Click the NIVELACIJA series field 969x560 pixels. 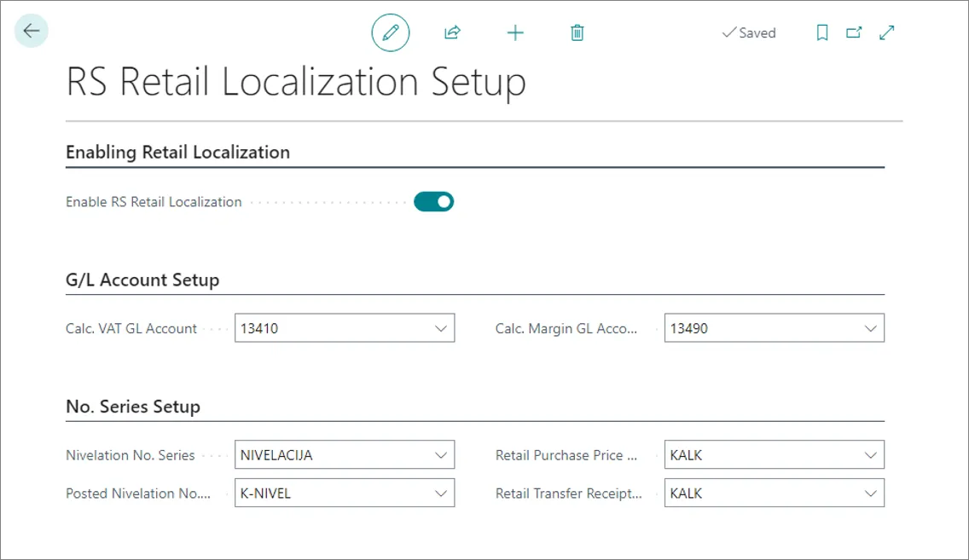(345, 454)
